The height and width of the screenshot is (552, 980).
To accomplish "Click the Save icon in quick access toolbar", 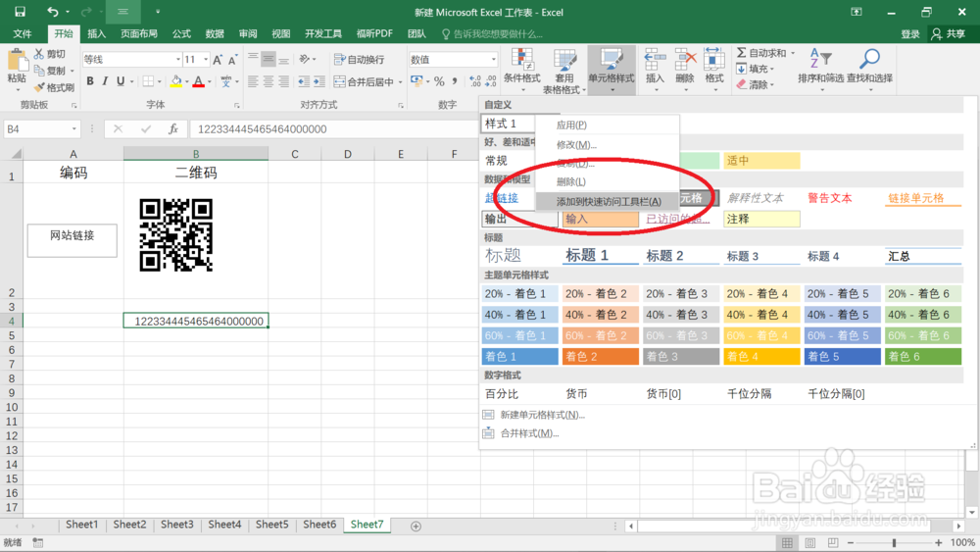I will coord(20,12).
